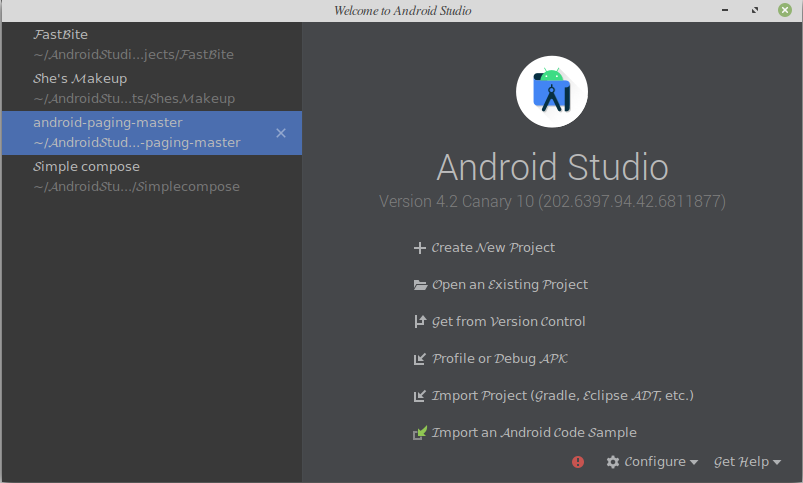This screenshot has height=483, width=803.
Task: Click the version control branch arrow icon
Action: click(419, 322)
